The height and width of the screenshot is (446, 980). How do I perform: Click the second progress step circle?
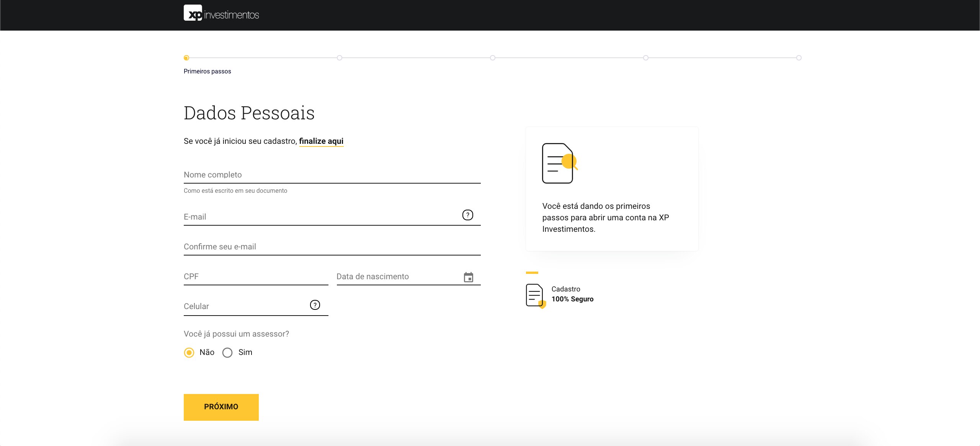pos(340,58)
